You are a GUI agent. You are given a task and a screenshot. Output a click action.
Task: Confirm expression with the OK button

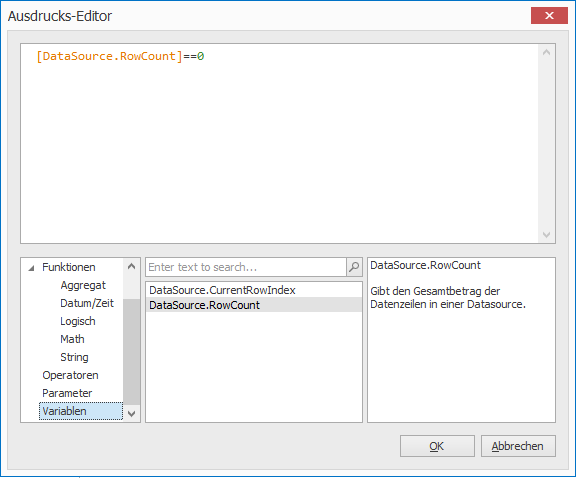click(437, 446)
